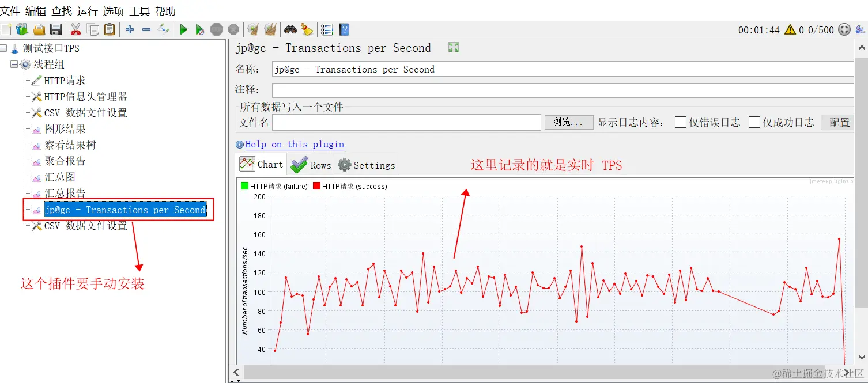Viewport: 868px width, 383px height.
Task: Click the Clear All double-broom icon
Action: point(270,29)
